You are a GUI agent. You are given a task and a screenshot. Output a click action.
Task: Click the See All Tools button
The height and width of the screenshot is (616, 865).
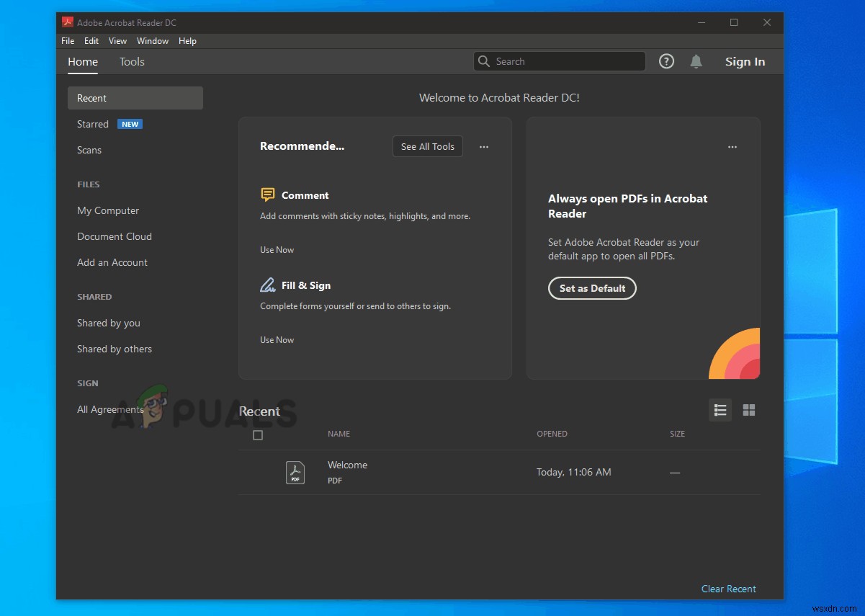428,147
